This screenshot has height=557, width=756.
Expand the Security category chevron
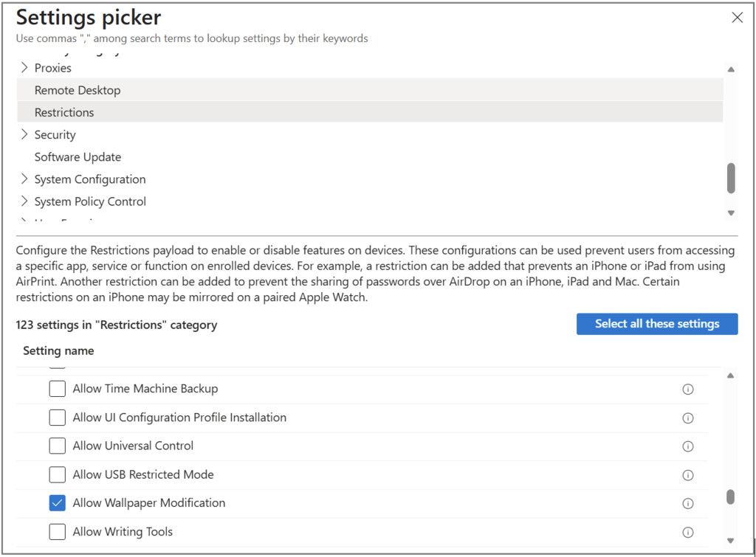click(24, 135)
